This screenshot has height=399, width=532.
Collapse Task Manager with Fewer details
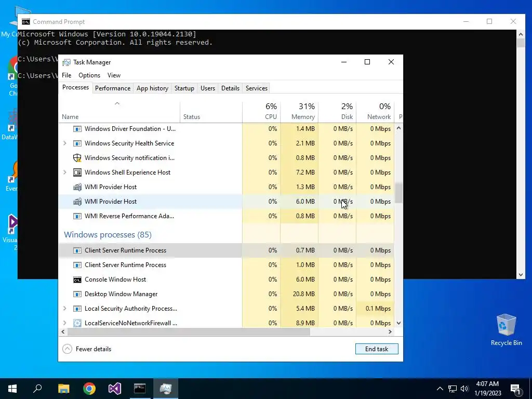pos(87,349)
